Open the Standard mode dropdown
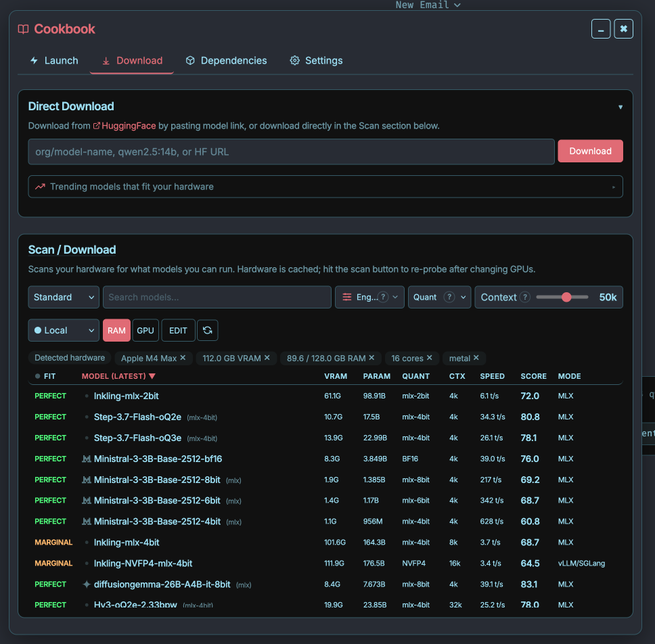Image resolution: width=655 pixels, height=644 pixels. pyautogui.click(x=64, y=297)
